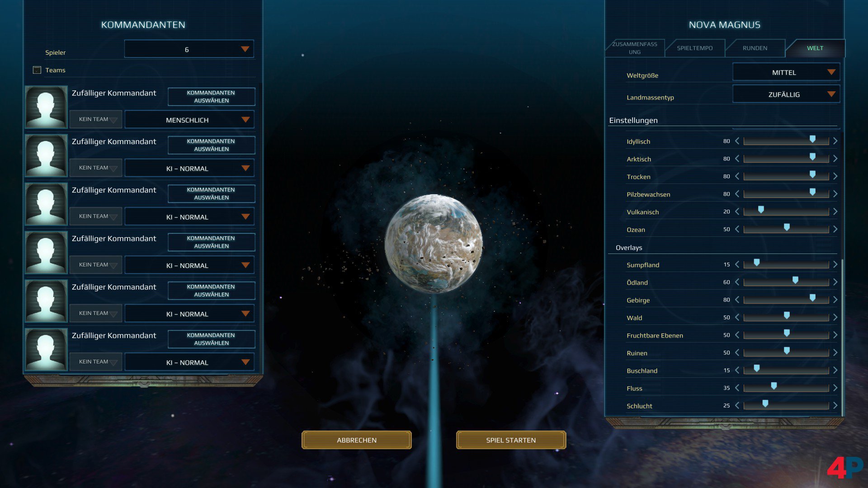
Task: Increase the Fluss value with right arrow
Action: pyautogui.click(x=835, y=387)
